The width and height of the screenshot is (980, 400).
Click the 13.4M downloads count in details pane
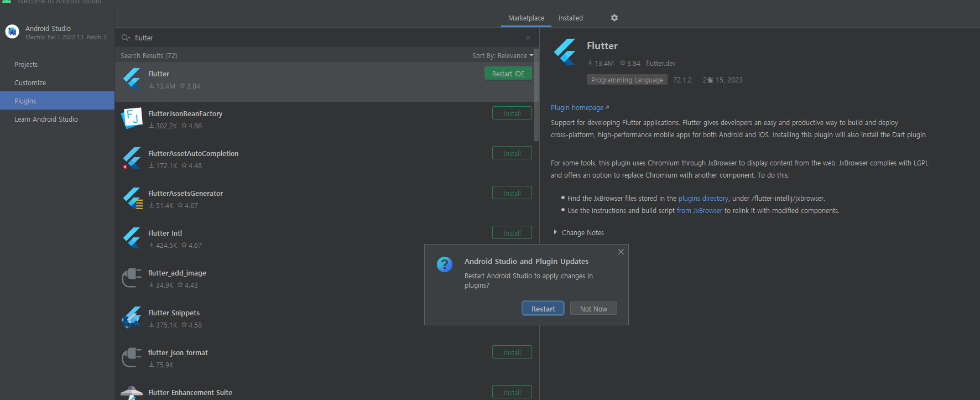tap(601, 63)
